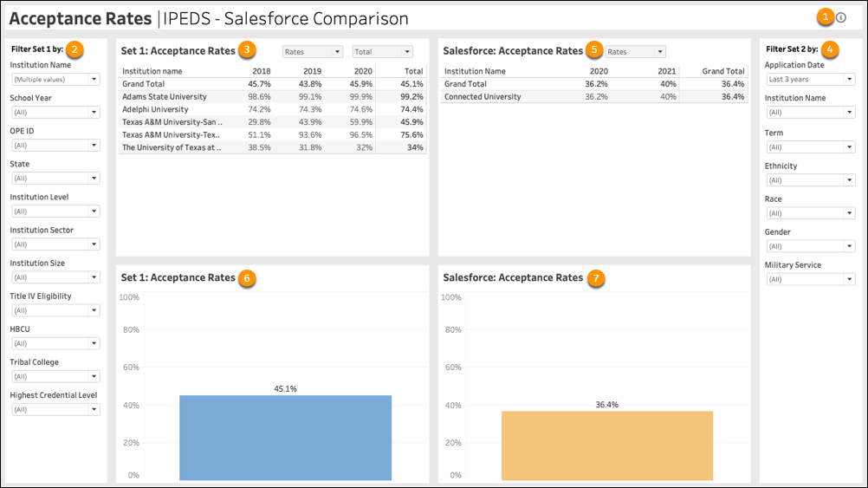Click Grand Total row in Set 1 table

pyautogui.click(x=273, y=83)
